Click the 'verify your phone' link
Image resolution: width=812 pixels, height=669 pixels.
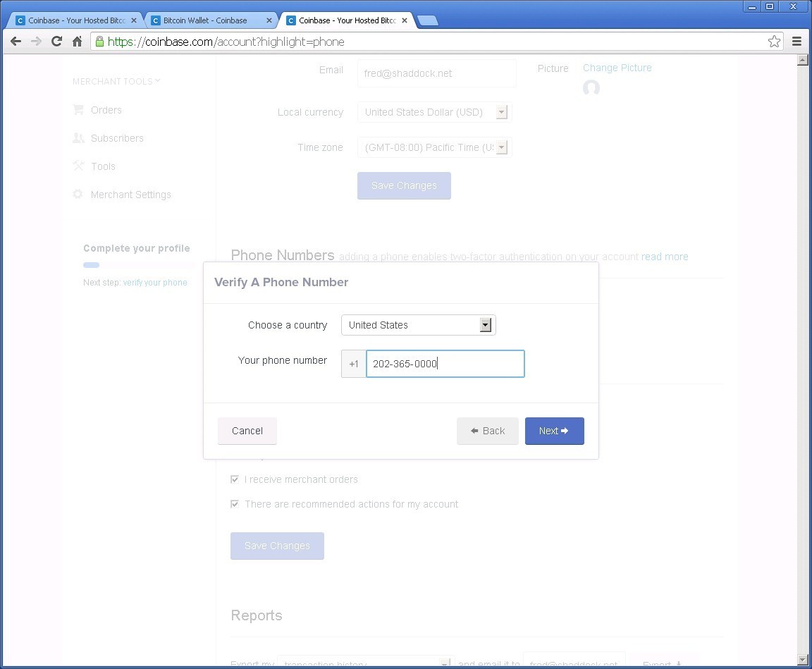pos(155,282)
